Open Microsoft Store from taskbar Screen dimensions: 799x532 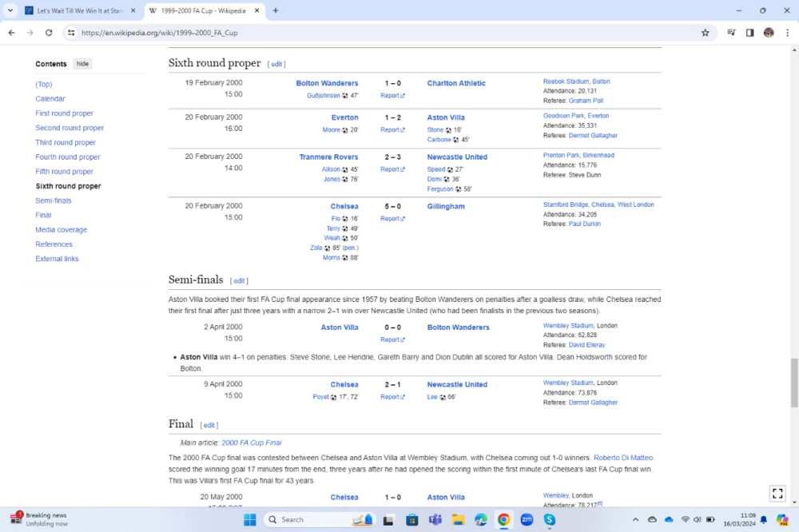411,520
